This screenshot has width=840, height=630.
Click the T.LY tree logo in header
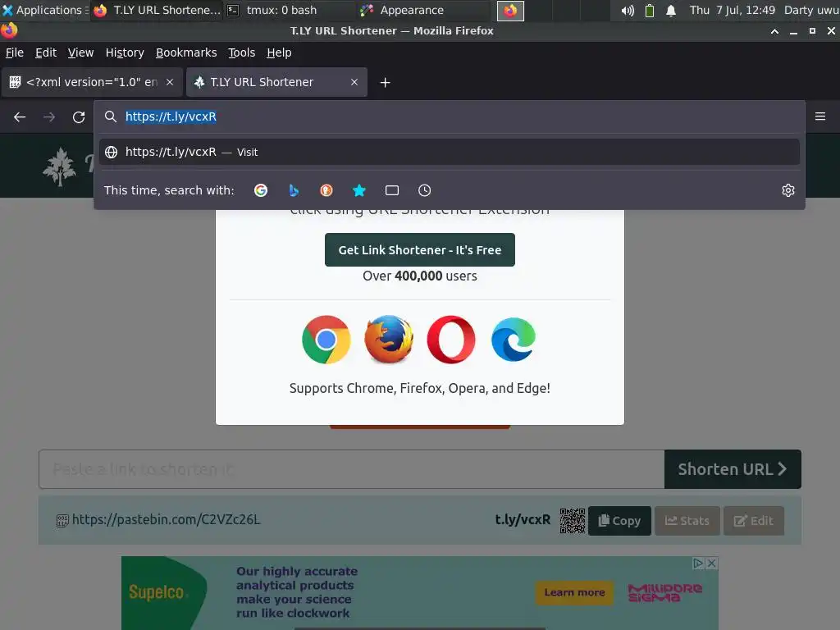click(59, 167)
